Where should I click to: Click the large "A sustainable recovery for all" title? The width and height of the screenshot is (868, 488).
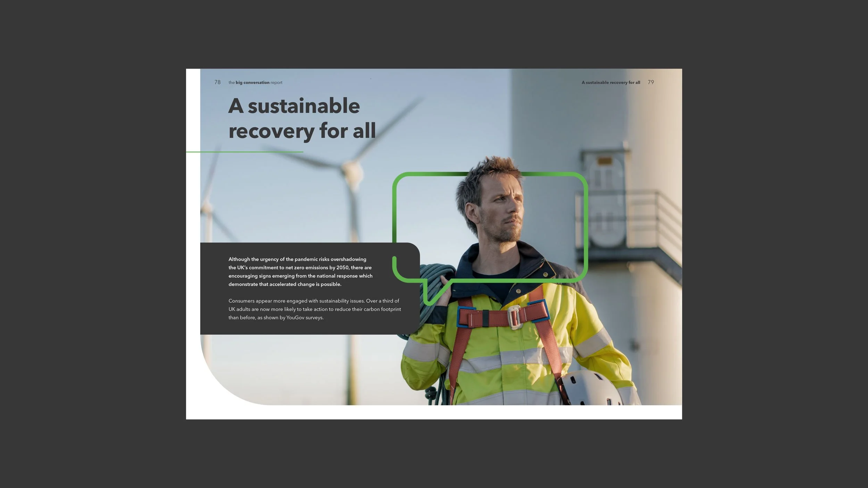(x=301, y=118)
